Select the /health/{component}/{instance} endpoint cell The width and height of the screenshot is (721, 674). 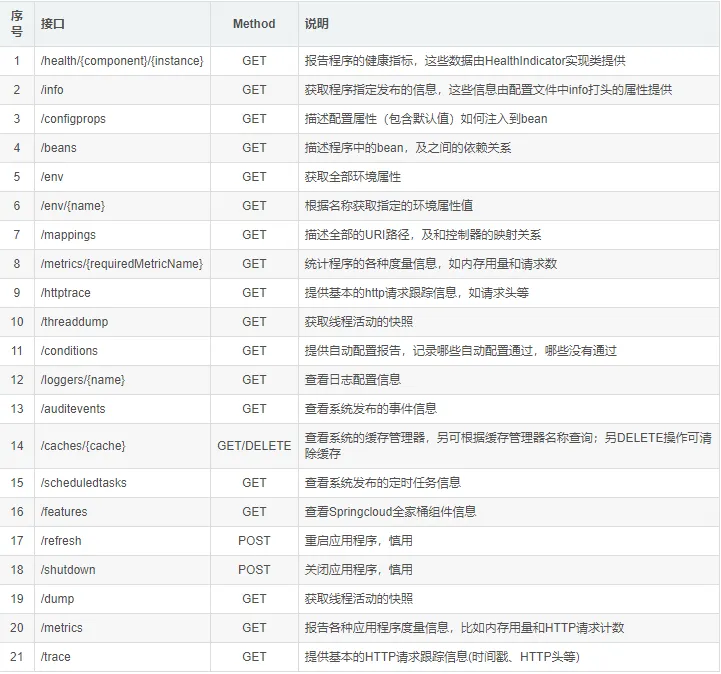point(122,61)
